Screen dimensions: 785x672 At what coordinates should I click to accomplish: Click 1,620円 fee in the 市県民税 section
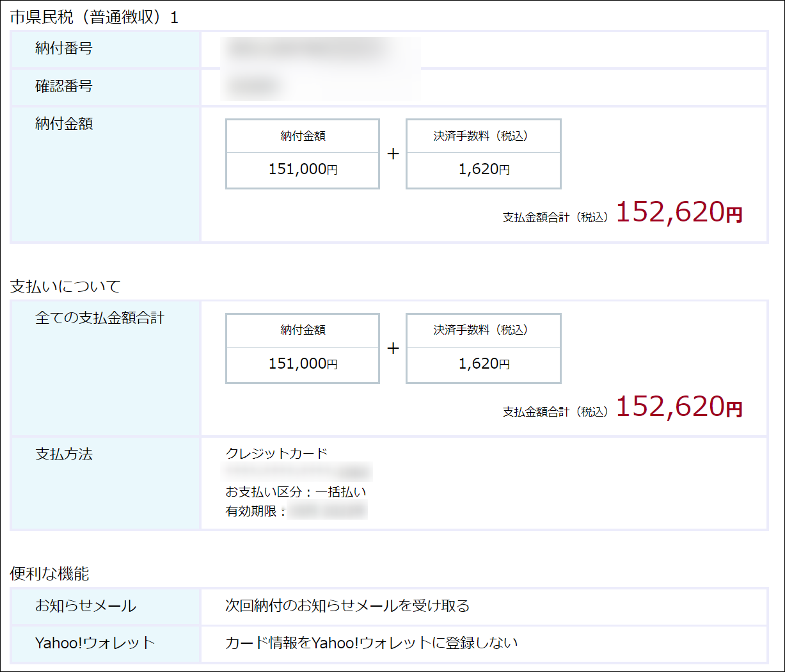tap(484, 170)
